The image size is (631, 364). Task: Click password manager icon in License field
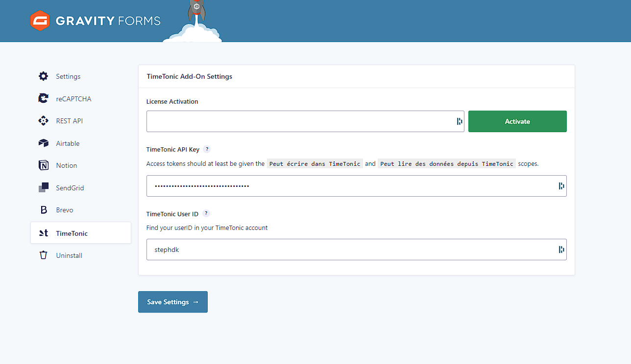pyautogui.click(x=460, y=121)
